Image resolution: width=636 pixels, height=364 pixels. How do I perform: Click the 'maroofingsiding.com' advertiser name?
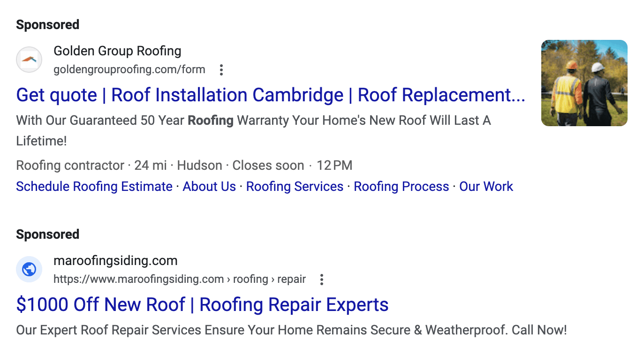click(x=115, y=260)
